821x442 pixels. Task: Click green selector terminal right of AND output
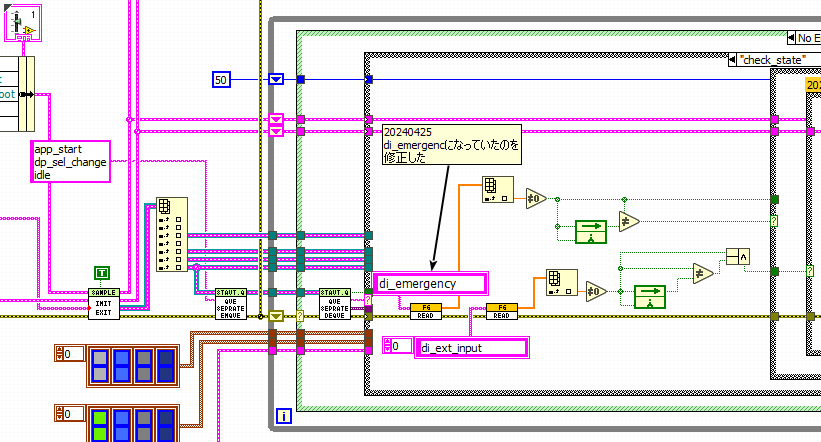pos(809,271)
